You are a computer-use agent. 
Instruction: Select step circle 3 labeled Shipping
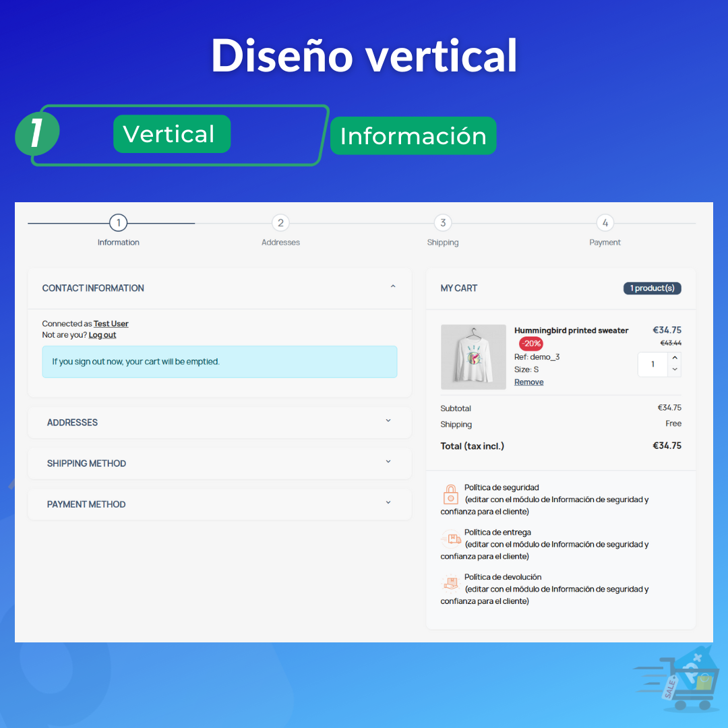[x=443, y=222]
